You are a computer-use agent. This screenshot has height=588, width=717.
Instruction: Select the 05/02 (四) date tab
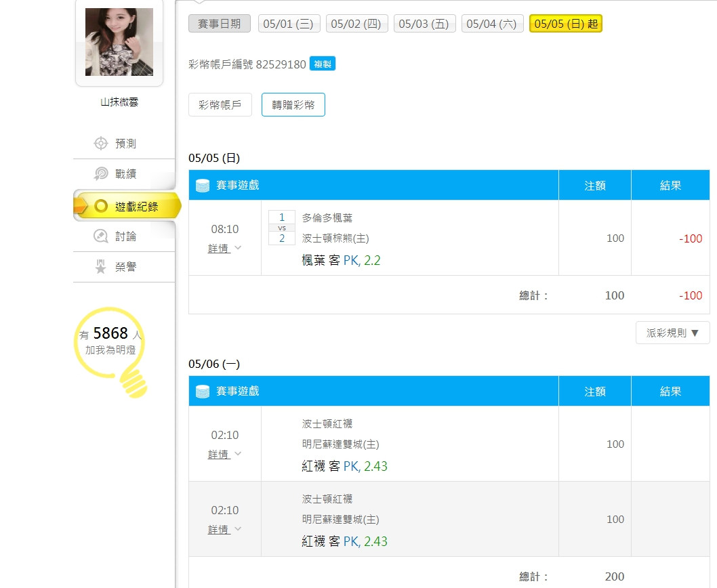(x=356, y=24)
